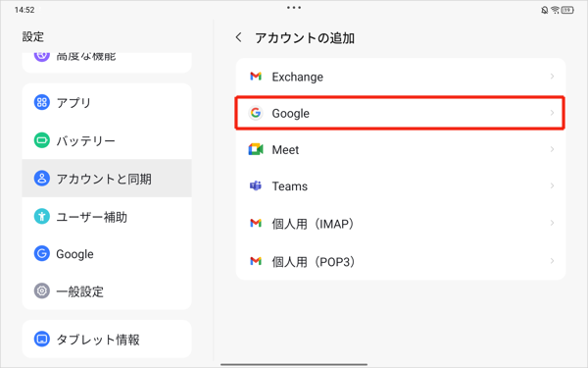The height and width of the screenshot is (368, 588).
Task: Tap the Teams logo icon
Action: click(x=256, y=185)
